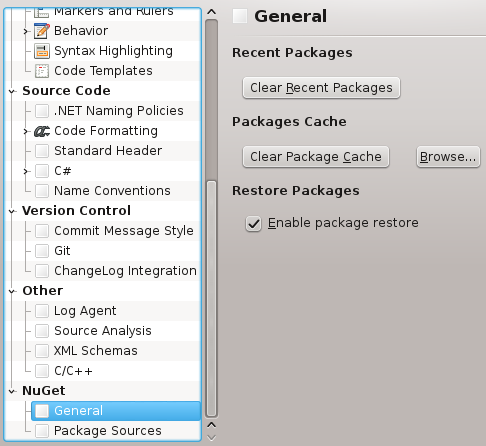Click the Git item icon
This screenshot has width=486, height=446.
tap(42, 251)
